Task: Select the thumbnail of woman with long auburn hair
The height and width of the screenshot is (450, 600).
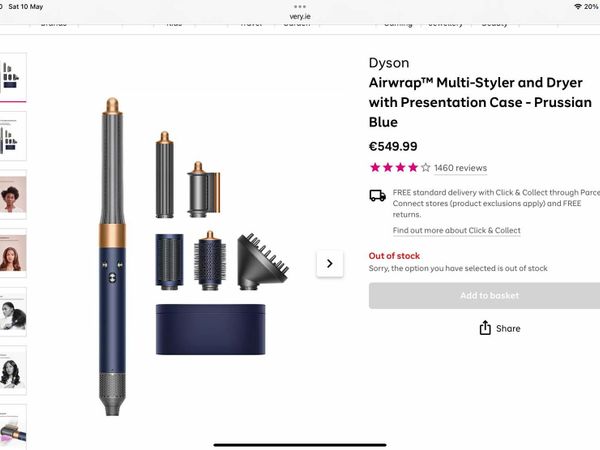Action: click(13, 253)
